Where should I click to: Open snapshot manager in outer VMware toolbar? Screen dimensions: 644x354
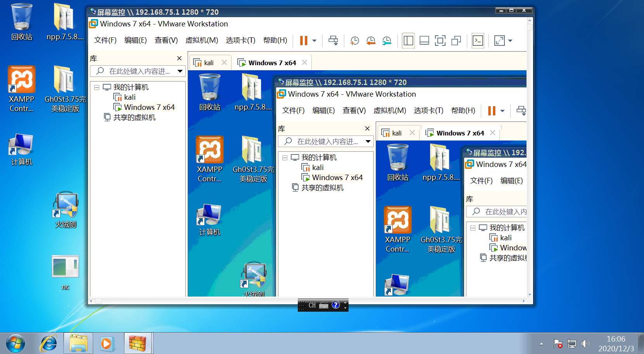pyautogui.click(x=387, y=40)
